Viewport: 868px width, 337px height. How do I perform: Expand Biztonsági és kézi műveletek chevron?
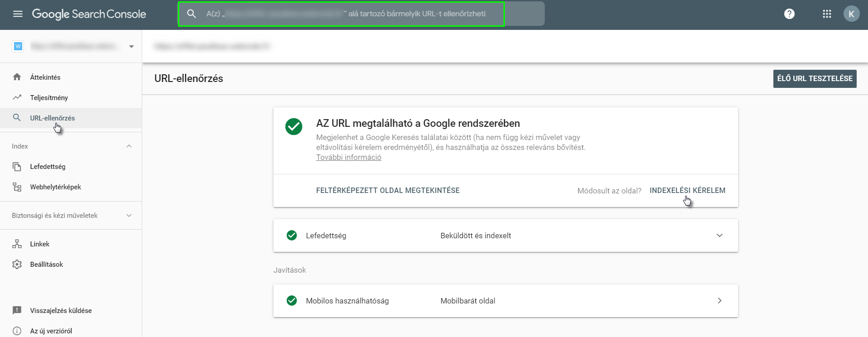[129, 216]
